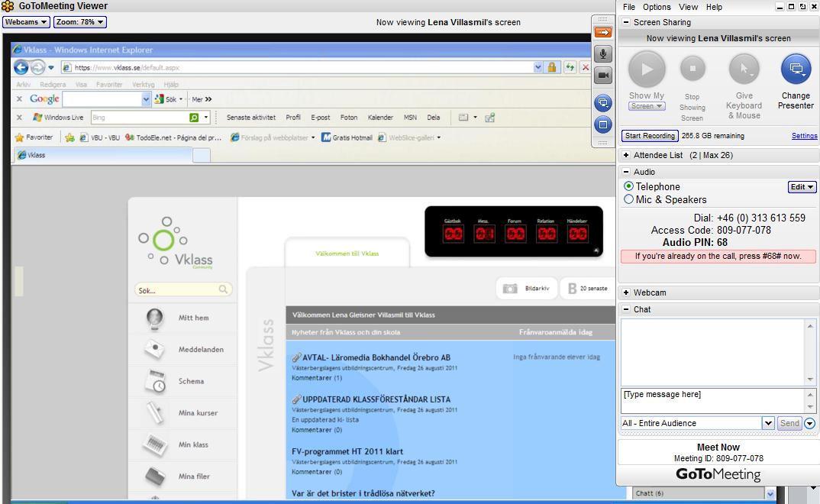
Task: Open Mina filer in Vklass sidebar
Action: pyautogui.click(x=182, y=477)
